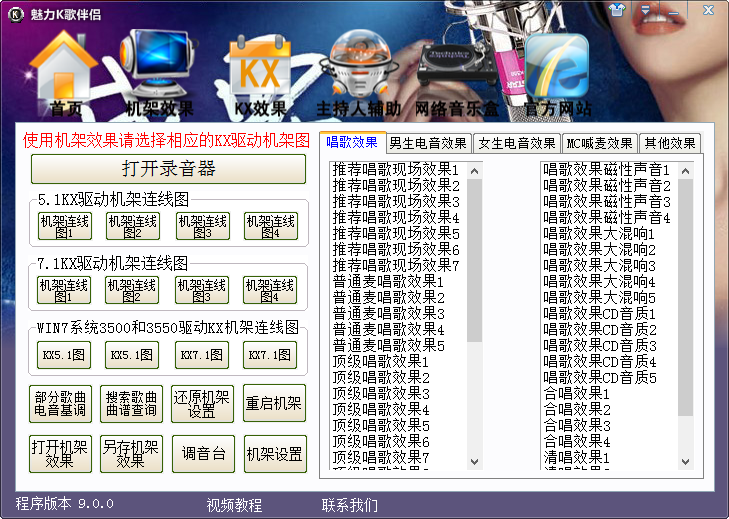
Task: Select 推荐唱歌现场效果7 in the list
Action: point(396,266)
